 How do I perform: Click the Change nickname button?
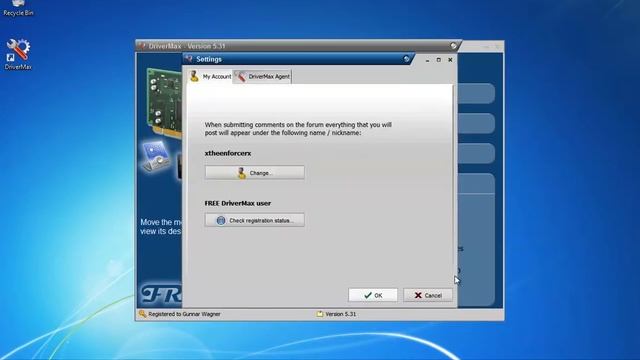(x=255, y=173)
